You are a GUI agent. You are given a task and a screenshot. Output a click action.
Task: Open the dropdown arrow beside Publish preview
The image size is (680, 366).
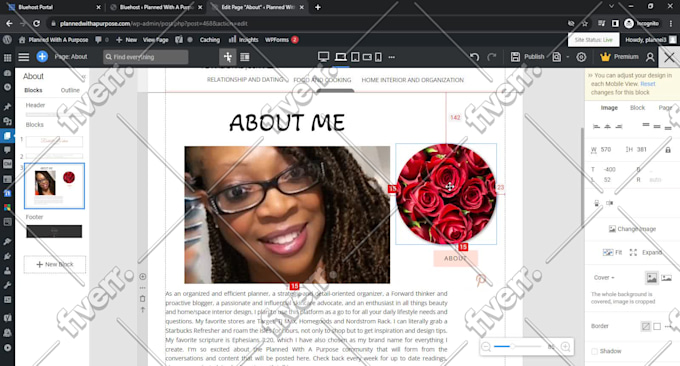[568, 57]
